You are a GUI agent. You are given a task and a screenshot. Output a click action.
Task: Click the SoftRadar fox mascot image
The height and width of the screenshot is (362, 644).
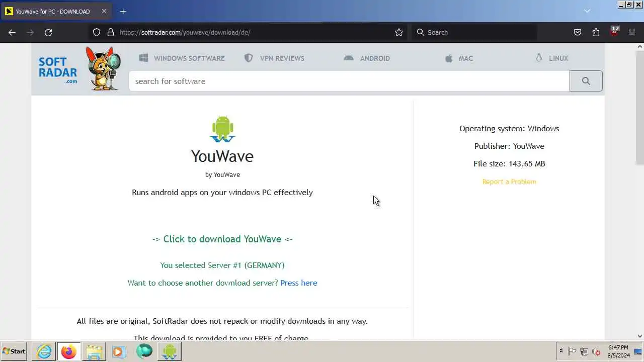pyautogui.click(x=103, y=68)
